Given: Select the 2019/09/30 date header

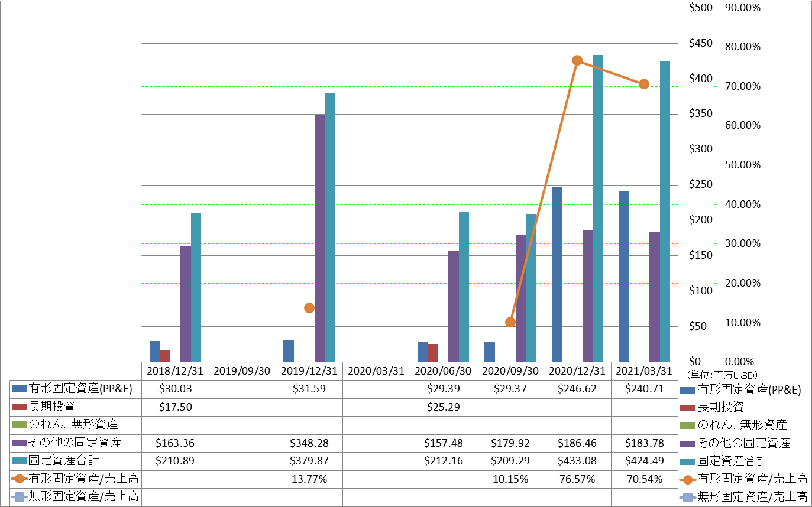Looking at the screenshot, I should coord(242,371).
